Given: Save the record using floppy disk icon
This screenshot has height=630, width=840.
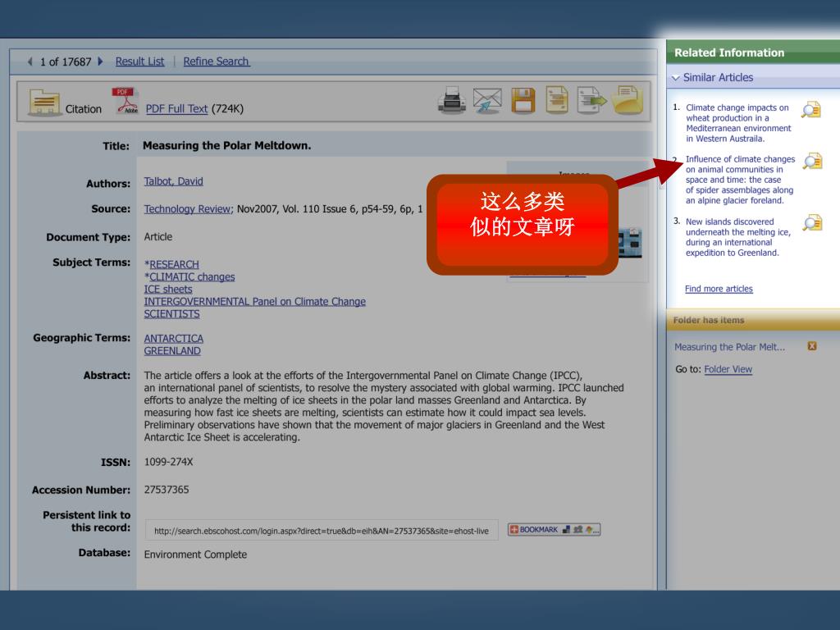Looking at the screenshot, I should click(x=523, y=100).
